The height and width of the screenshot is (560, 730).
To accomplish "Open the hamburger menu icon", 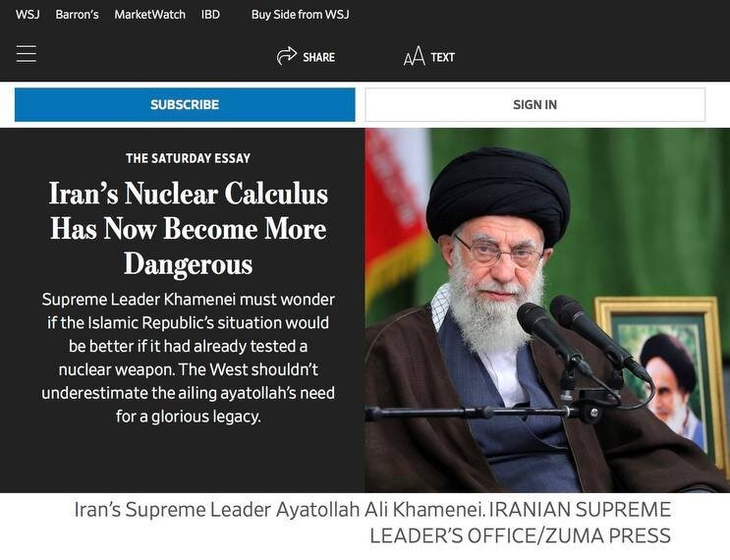I will tap(27, 54).
